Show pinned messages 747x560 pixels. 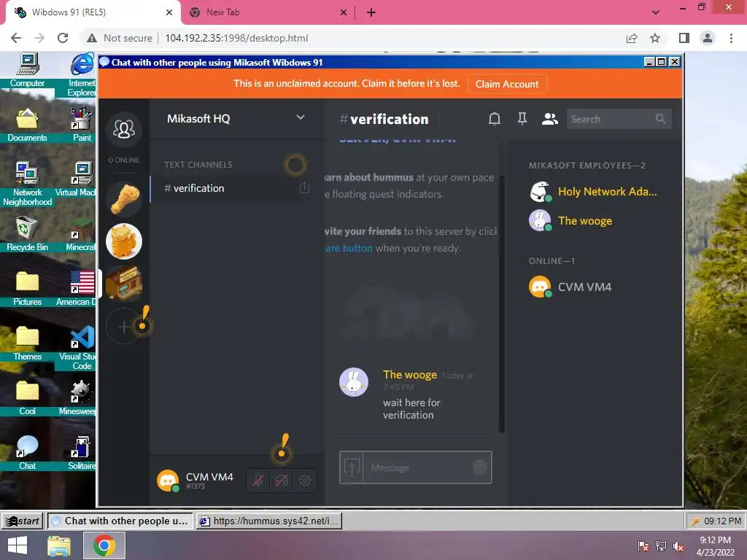click(x=522, y=119)
